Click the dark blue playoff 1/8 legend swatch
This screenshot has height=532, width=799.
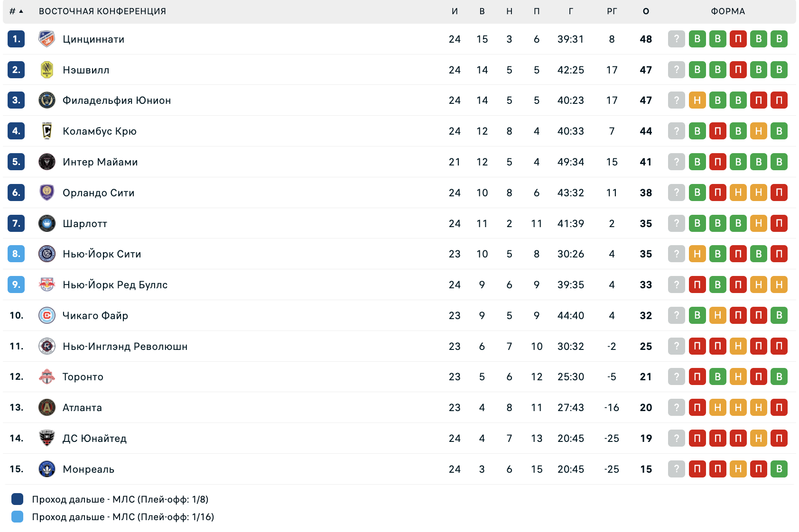17,499
